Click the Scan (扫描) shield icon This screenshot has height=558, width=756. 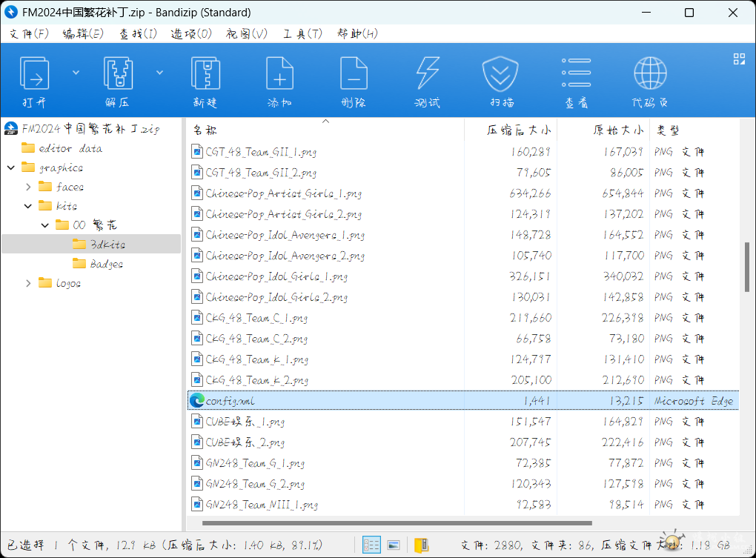[500, 73]
